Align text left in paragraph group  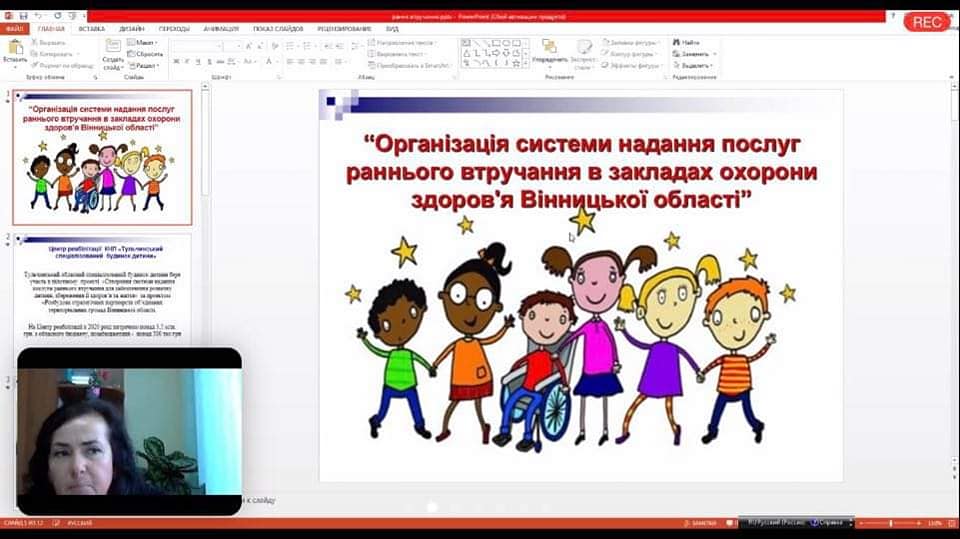click(x=290, y=61)
